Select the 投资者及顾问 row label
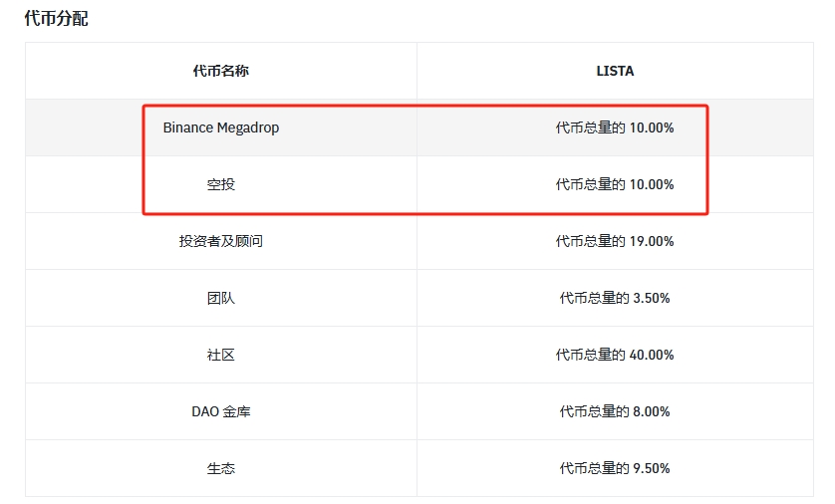This screenshot has height=504, width=835. (220, 241)
